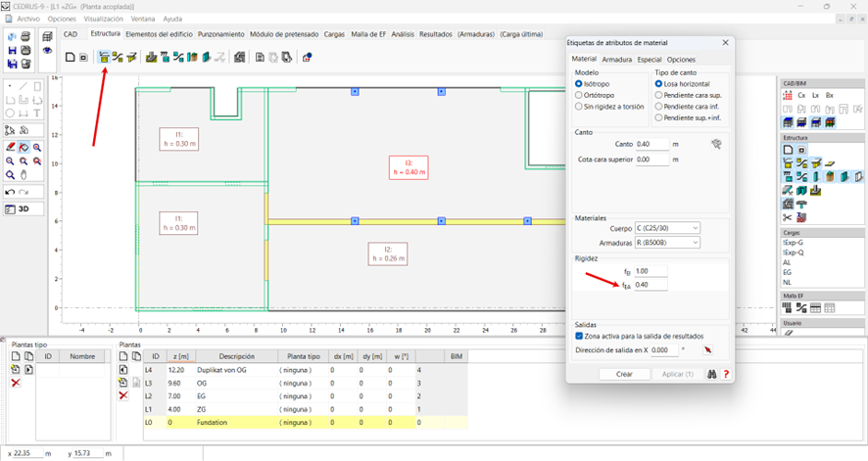Select the eraser/red pencil tool in left palette
Screen dimensions: 868x461
(10, 148)
